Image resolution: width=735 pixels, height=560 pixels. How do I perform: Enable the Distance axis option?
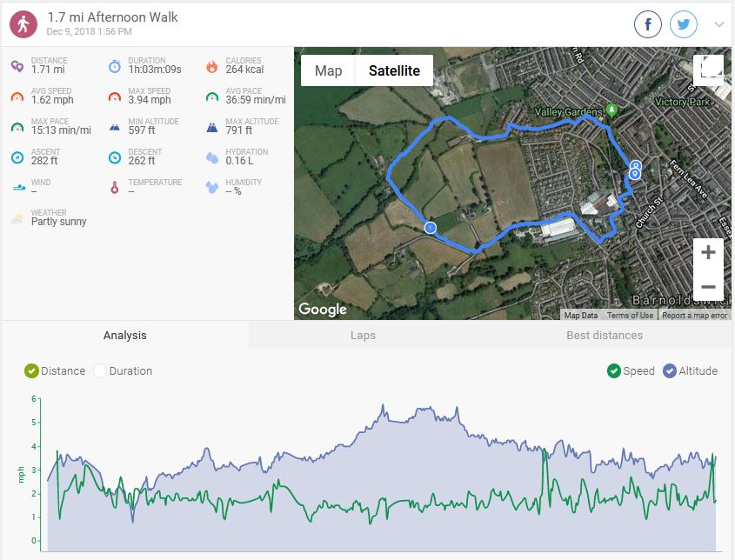tap(32, 371)
